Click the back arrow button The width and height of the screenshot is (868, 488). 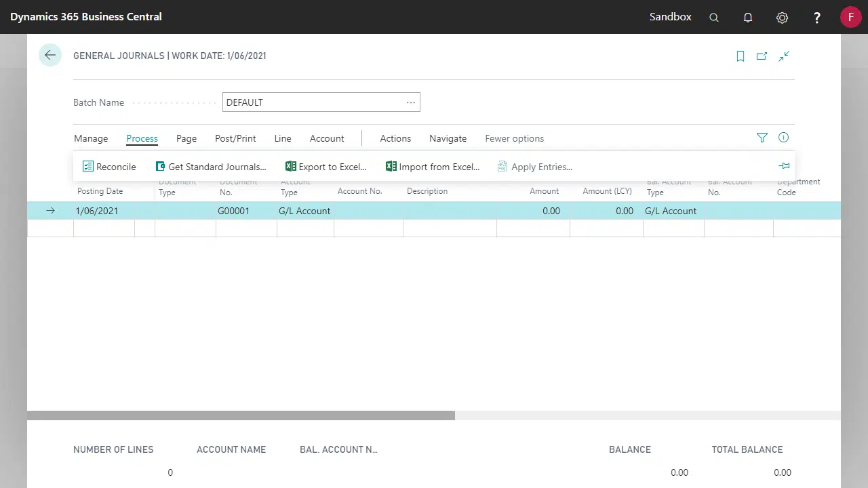coord(50,56)
